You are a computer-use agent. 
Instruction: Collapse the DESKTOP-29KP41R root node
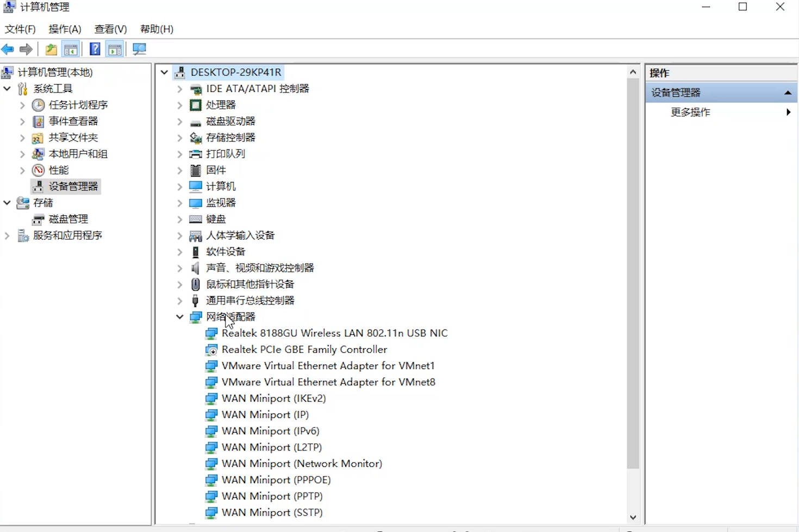tap(164, 72)
